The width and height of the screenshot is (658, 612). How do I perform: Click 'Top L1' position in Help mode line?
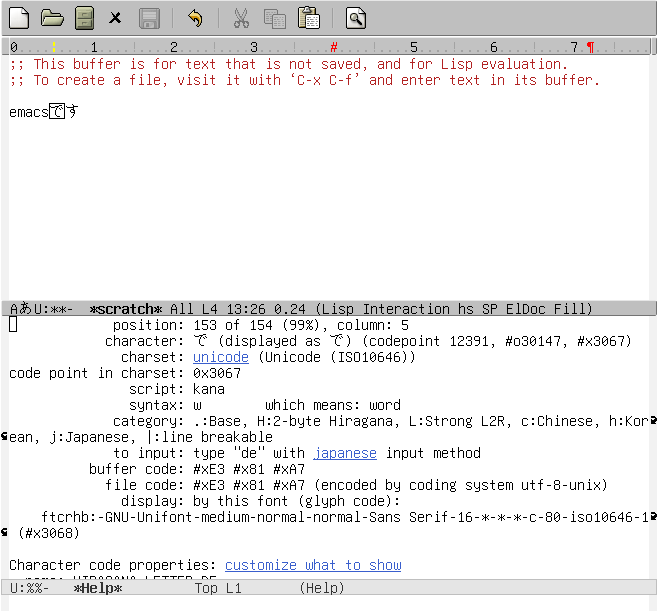218,588
